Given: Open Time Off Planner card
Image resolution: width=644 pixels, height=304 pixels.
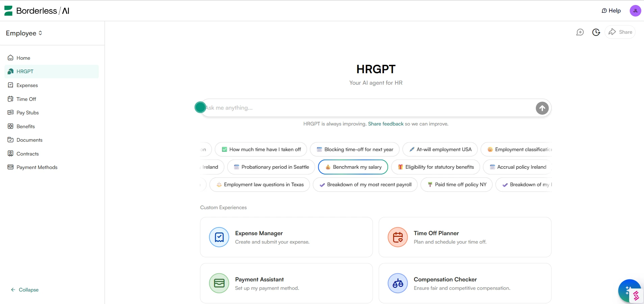Looking at the screenshot, I should tap(465, 237).
